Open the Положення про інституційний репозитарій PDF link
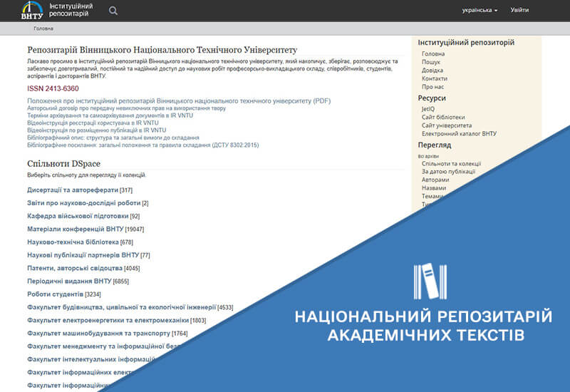Image resolution: width=570 pixels, height=392 pixels. tap(179, 100)
